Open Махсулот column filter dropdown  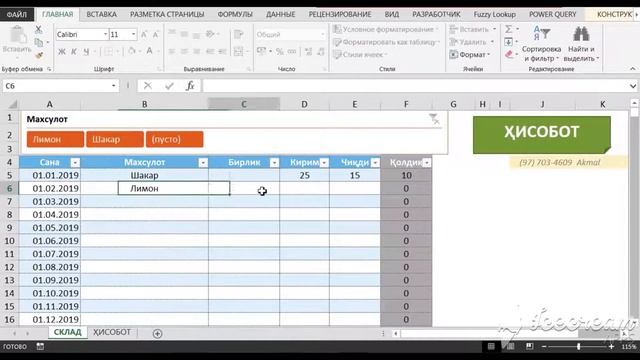[x=203, y=162]
